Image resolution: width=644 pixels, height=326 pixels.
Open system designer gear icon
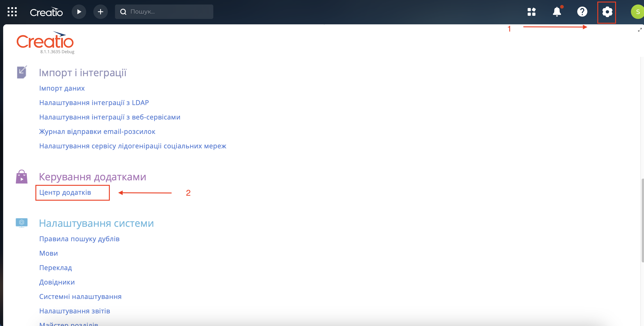(607, 12)
